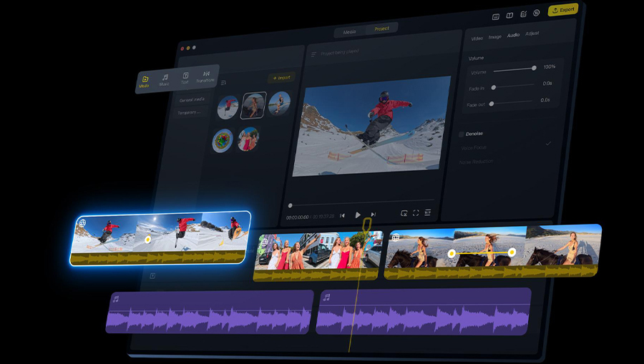Select the skiing clip on the timeline
Viewport: 644px width, 364px height.
click(x=161, y=237)
